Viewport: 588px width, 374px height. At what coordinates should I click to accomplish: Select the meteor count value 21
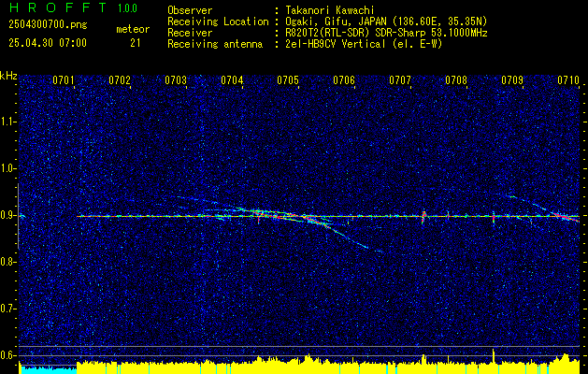[x=136, y=43]
